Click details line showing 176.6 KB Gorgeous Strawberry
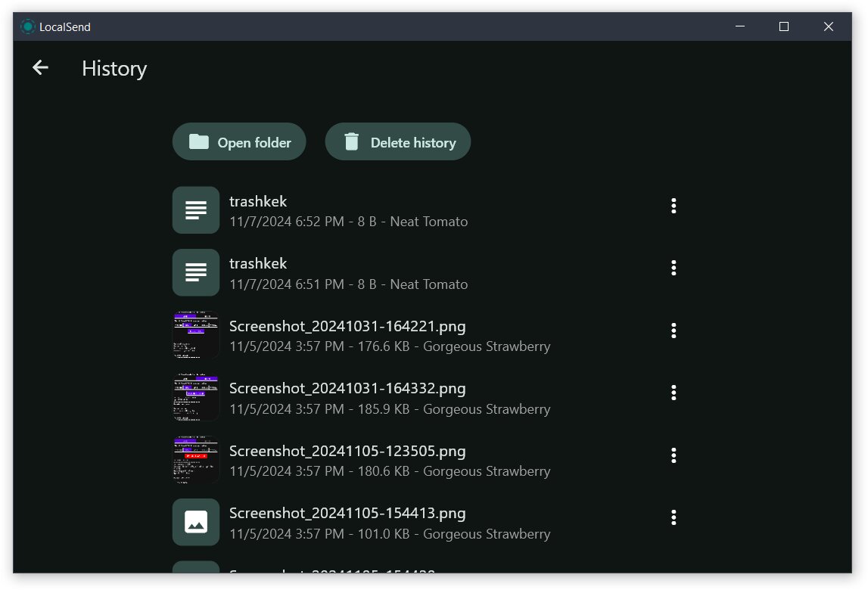868x590 pixels. [390, 346]
